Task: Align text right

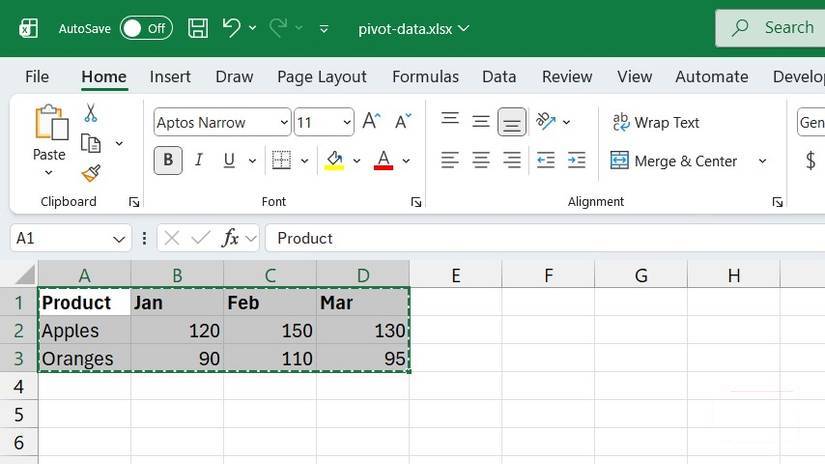Action: [511, 160]
